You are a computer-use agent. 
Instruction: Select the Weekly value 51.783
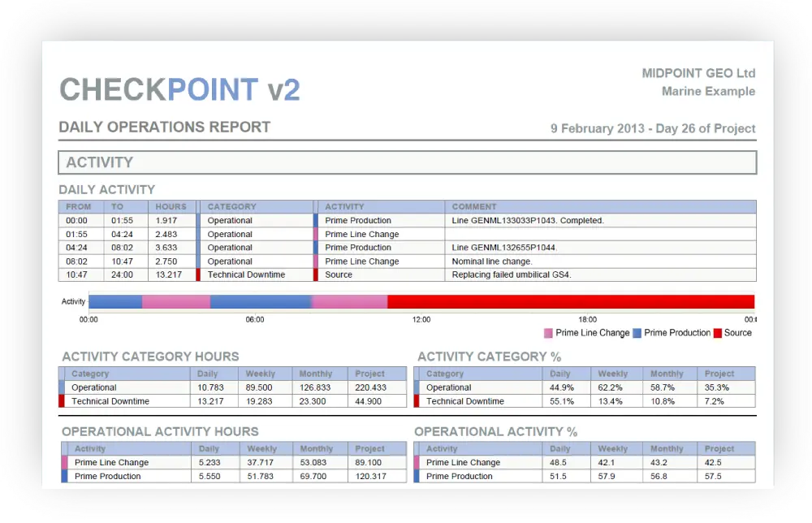260,477
